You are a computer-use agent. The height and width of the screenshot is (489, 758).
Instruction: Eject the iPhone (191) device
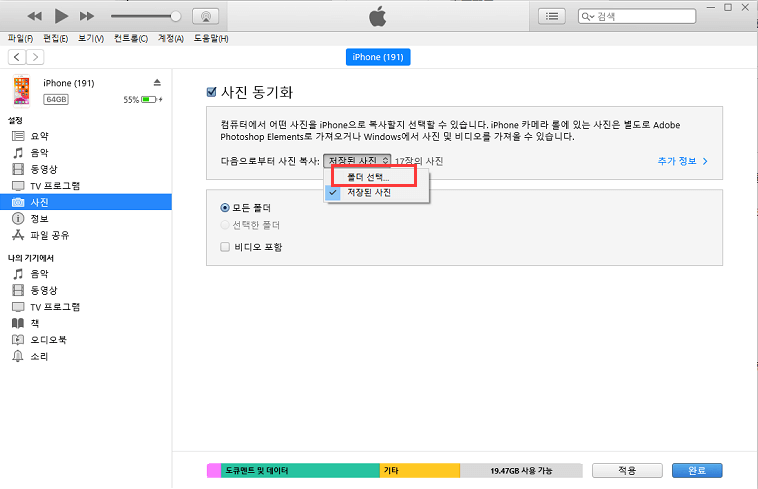pos(157,81)
